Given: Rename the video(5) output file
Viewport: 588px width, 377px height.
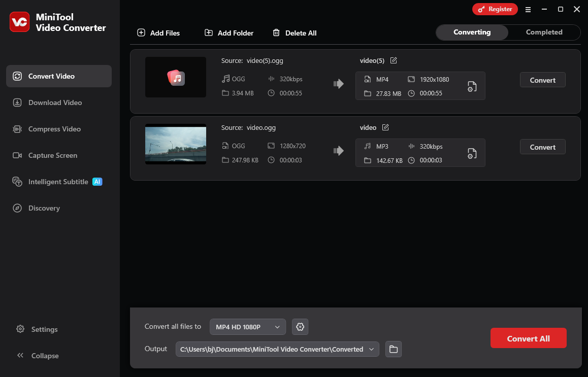Looking at the screenshot, I should click(x=394, y=60).
